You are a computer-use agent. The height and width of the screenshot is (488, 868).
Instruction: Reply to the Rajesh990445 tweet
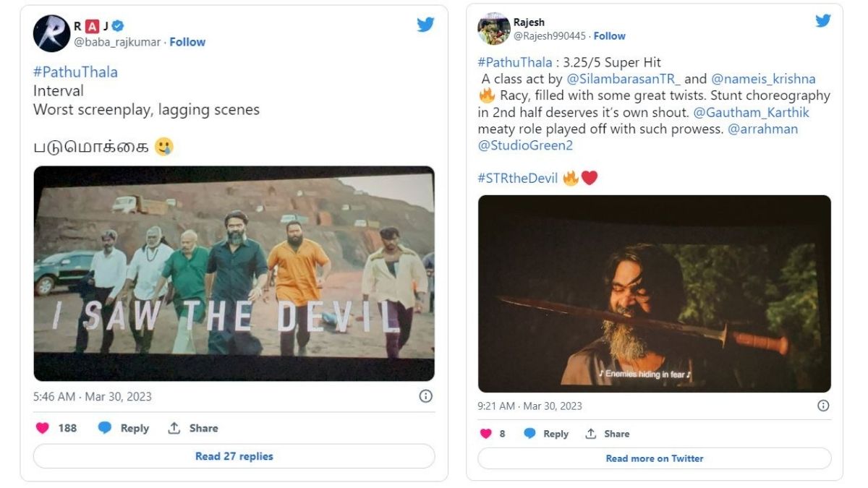coord(546,434)
